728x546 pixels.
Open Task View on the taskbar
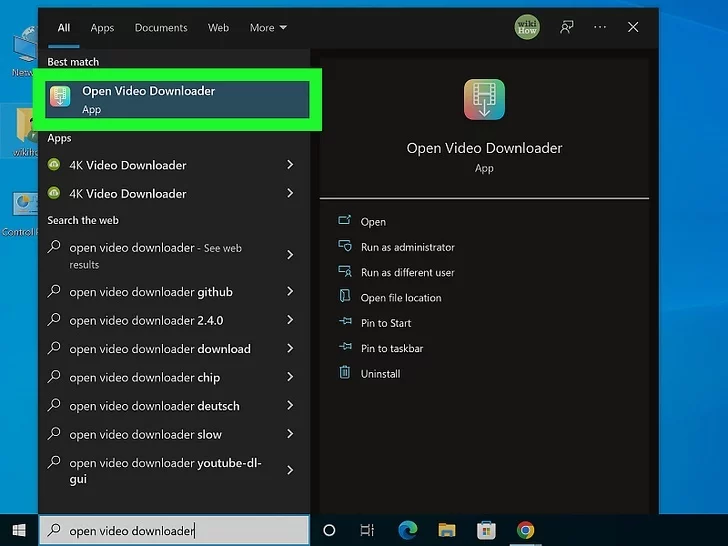point(367,530)
